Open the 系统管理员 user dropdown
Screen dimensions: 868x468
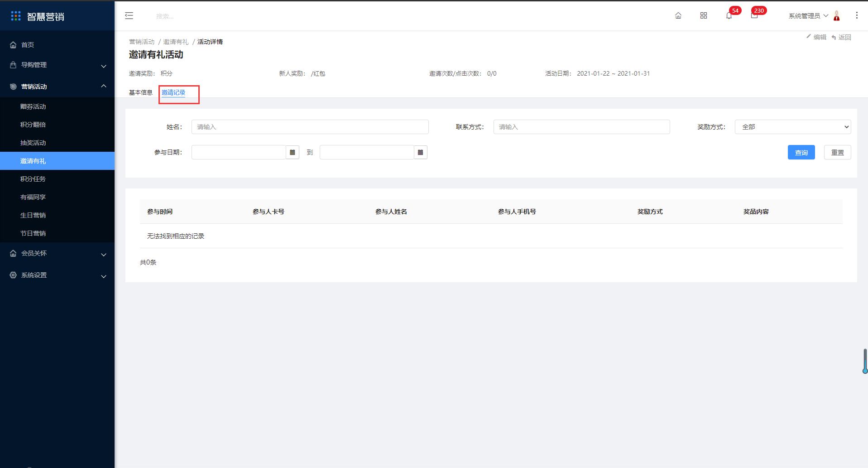click(x=808, y=16)
